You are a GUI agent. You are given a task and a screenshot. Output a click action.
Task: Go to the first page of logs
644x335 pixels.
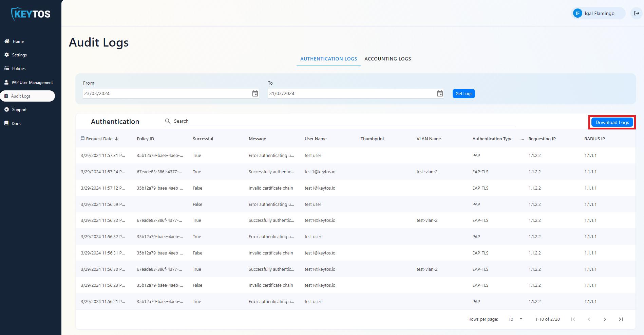point(573,319)
